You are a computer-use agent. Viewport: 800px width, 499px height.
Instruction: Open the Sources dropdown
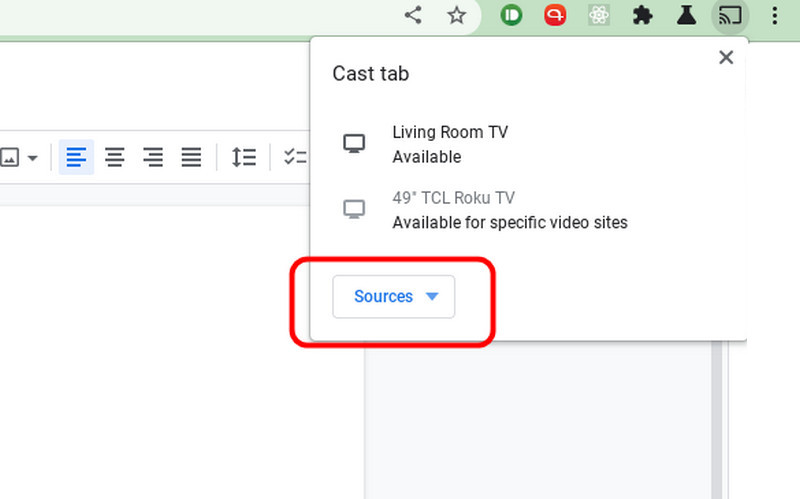coord(393,296)
